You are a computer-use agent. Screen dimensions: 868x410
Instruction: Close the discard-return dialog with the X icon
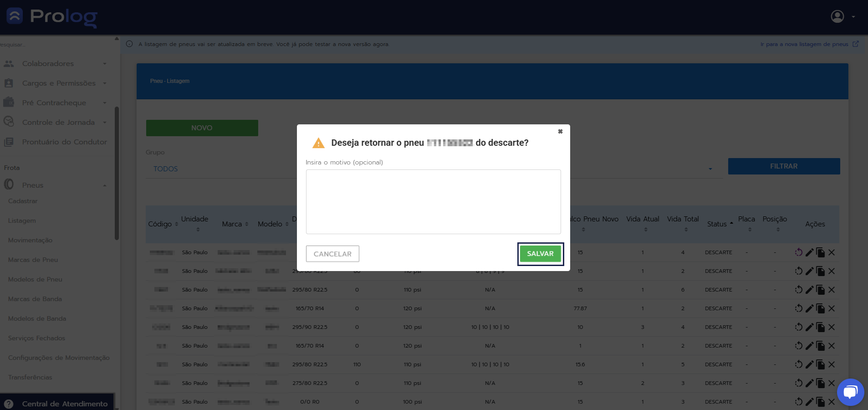pyautogui.click(x=560, y=131)
